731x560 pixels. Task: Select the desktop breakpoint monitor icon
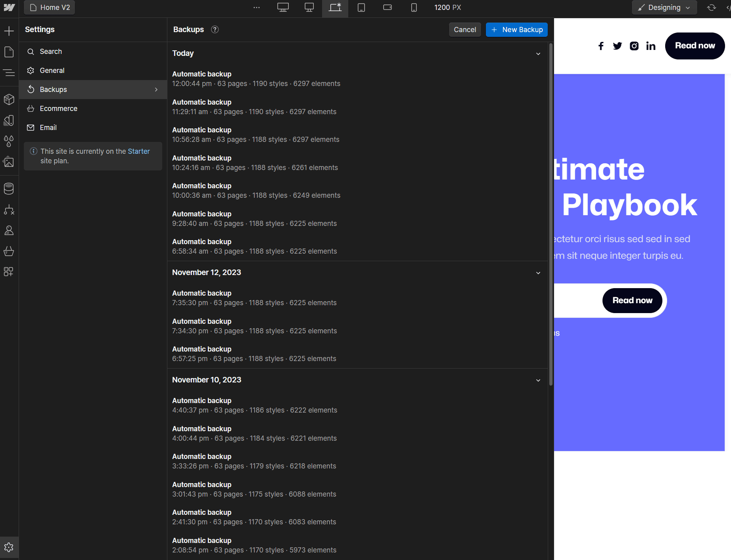point(309,8)
